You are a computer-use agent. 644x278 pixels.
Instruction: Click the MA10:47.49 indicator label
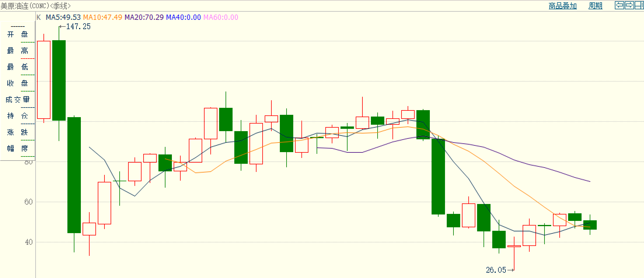tap(102, 17)
